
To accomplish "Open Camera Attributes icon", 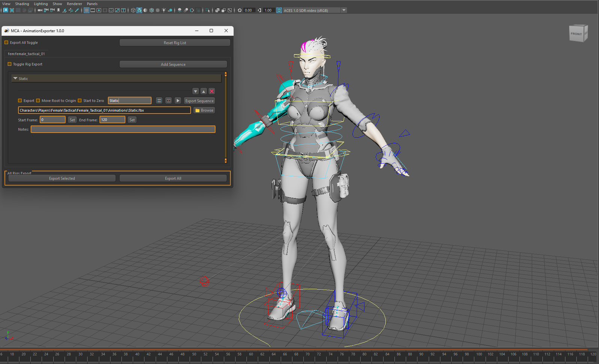I will tap(52, 10).
